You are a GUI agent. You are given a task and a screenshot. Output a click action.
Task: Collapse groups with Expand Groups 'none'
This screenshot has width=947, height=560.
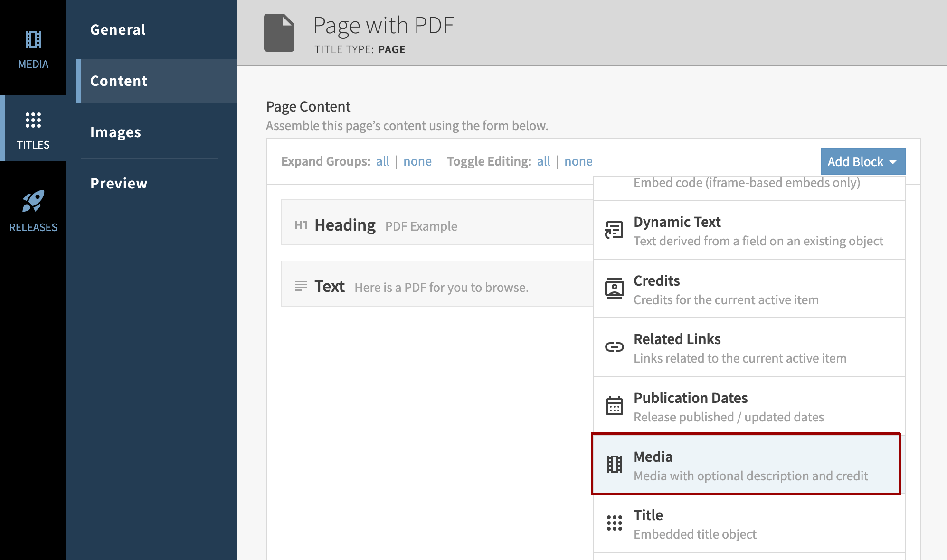point(417,161)
